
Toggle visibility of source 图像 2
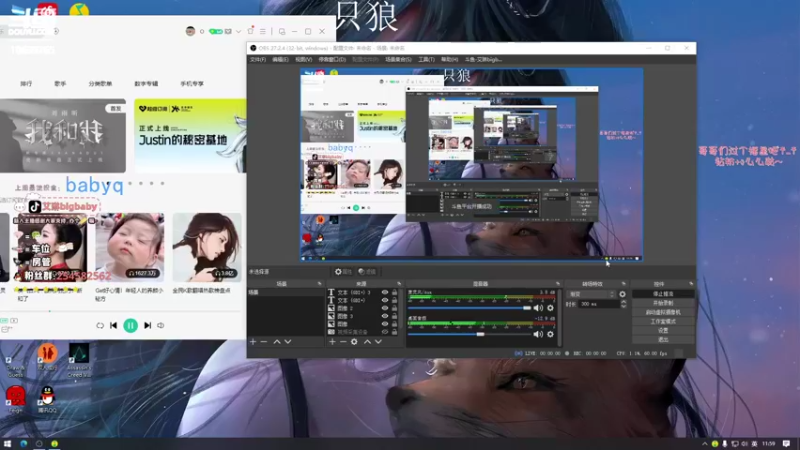tap(385, 308)
